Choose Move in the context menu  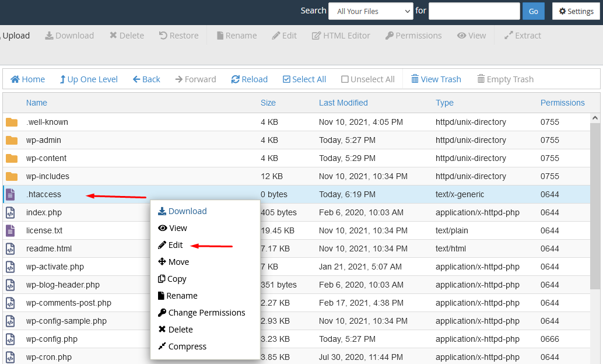(173, 262)
